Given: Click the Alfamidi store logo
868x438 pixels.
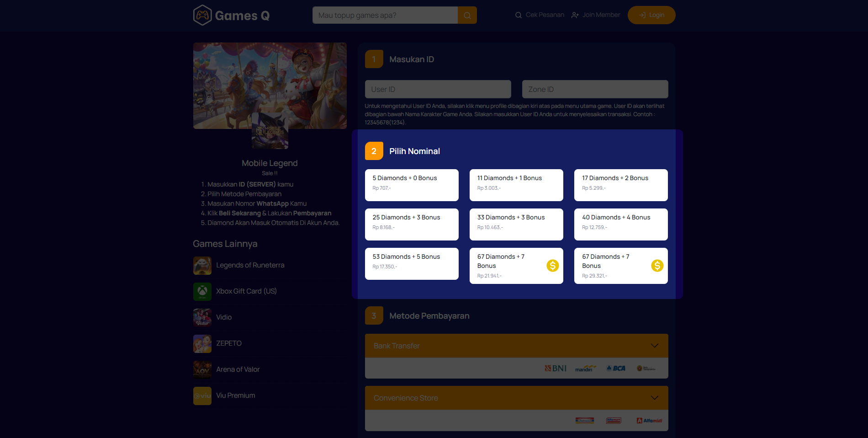Looking at the screenshot, I should pyautogui.click(x=649, y=421).
